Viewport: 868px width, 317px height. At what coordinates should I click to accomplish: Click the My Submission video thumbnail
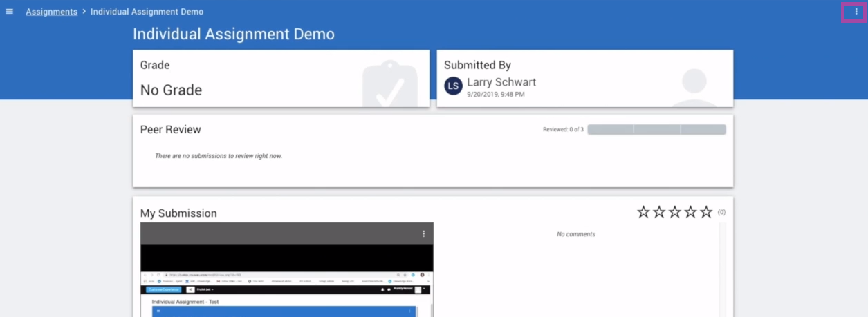[x=287, y=269]
